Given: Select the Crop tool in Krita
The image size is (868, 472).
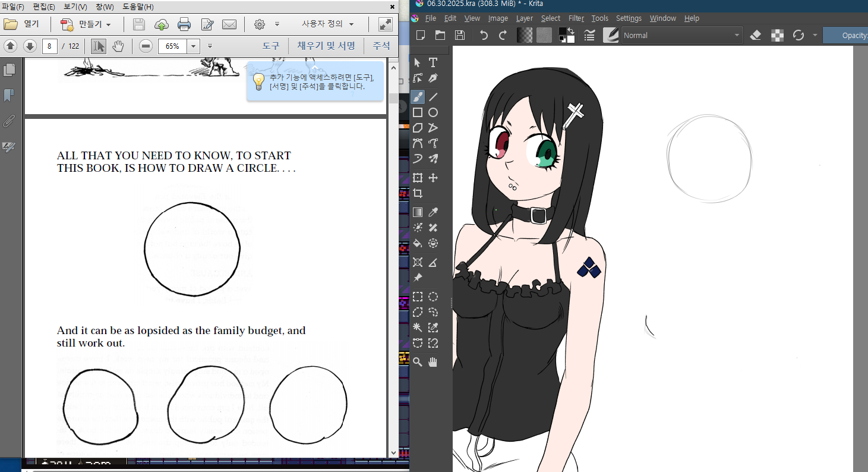Looking at the screenshot, I should click(418, 193).
